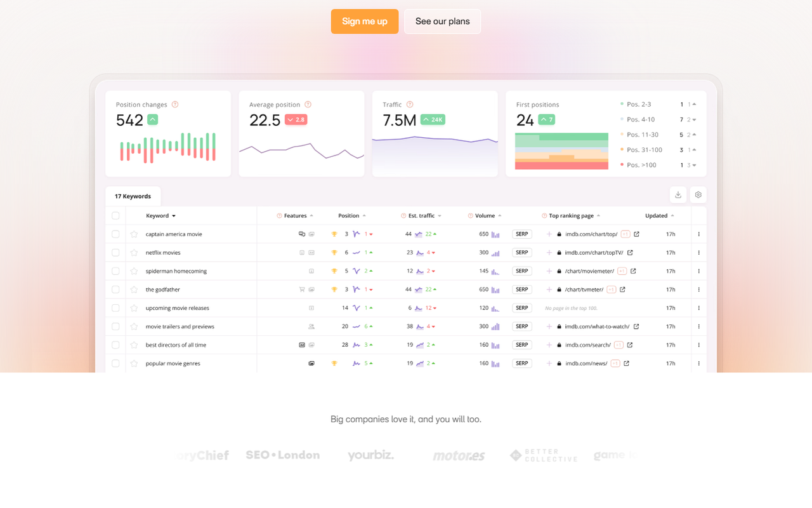This screenshot has width=812, height=508.
Task: Click the Pos. 2-3 legend dot
Action: (622, 104)
